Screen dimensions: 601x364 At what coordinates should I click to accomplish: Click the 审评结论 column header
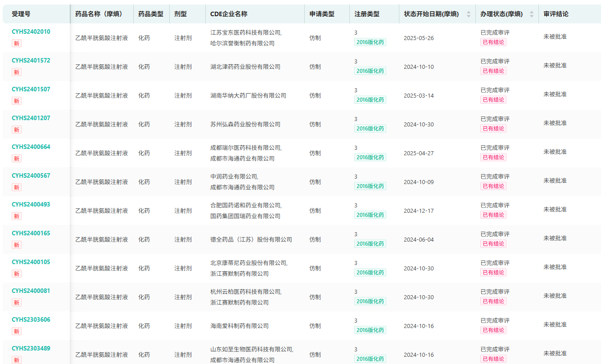(556, 14)
